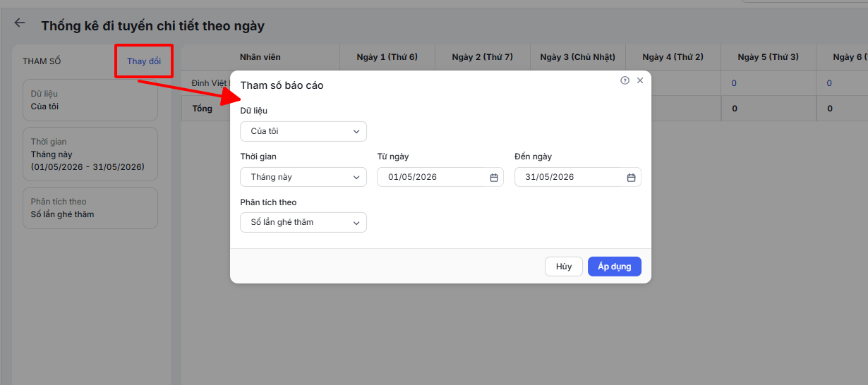
Task: Open calendar icon in Từ ngày field
Action: pyautogui.click(x=494, y=178)
